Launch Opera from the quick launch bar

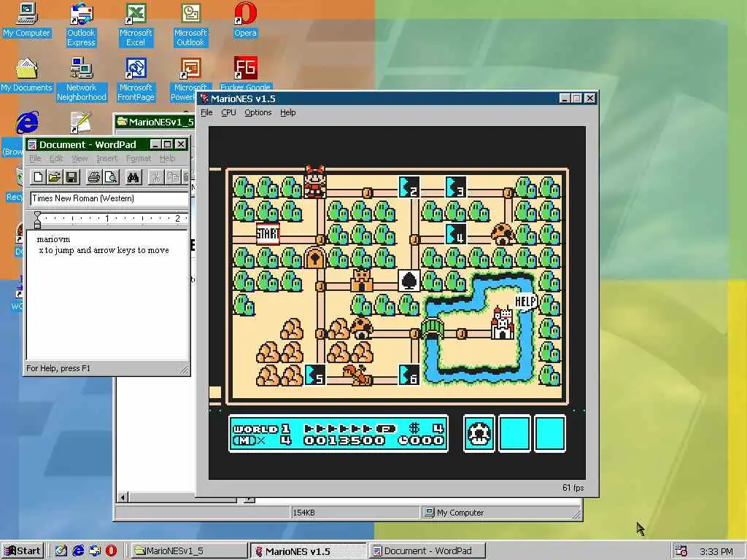point(111,551)
